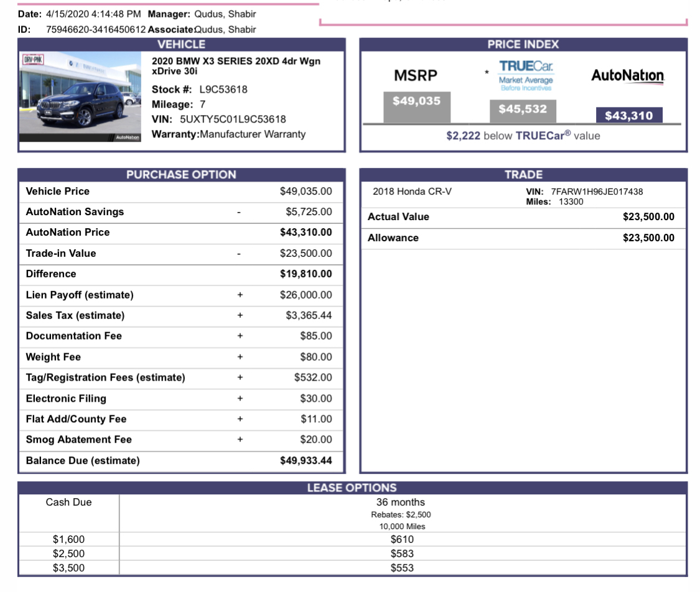Click the Mileage value 7
The width and height of the screenshot is (700, 592).
[203, 104]
